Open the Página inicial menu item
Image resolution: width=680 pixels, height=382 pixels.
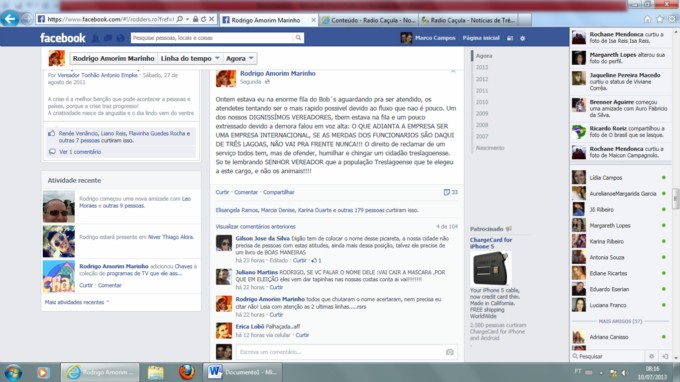pos(481,38)
